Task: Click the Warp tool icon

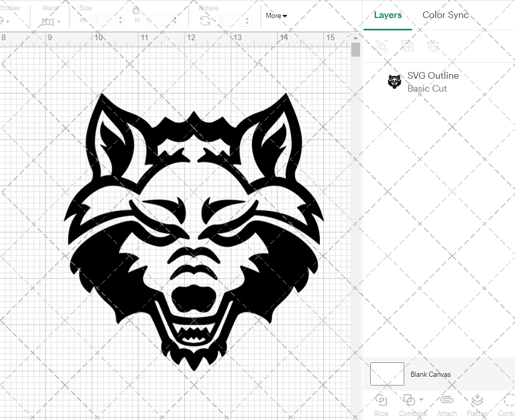Action: (49, 21)
